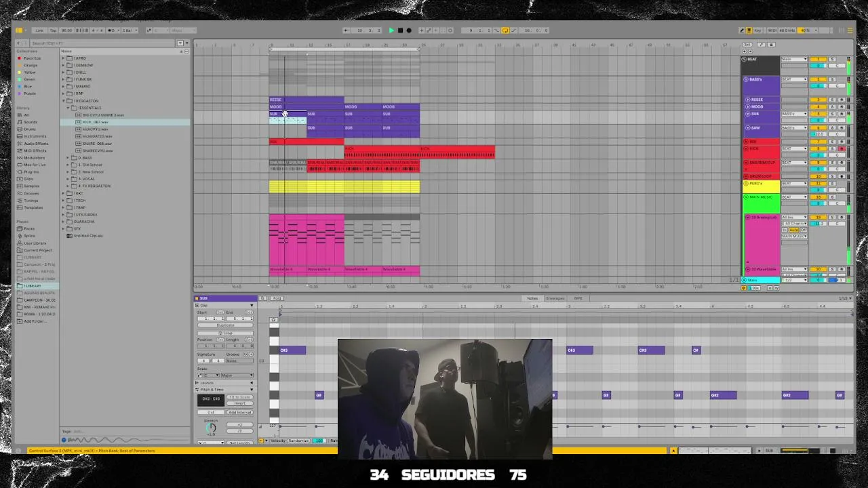
Task: Click the Link button
Action: click(39, 30)
